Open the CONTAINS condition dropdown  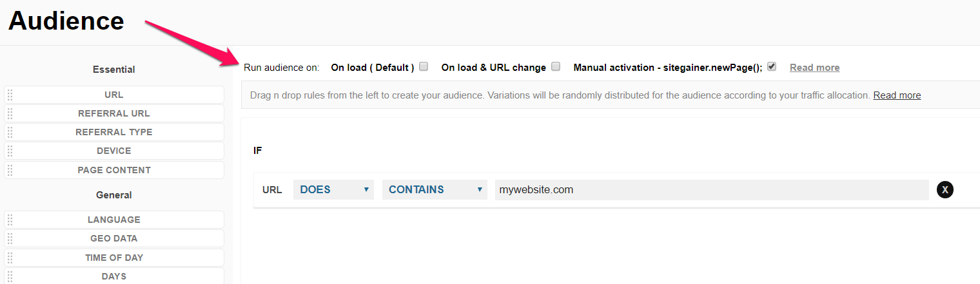click(435, 189)
